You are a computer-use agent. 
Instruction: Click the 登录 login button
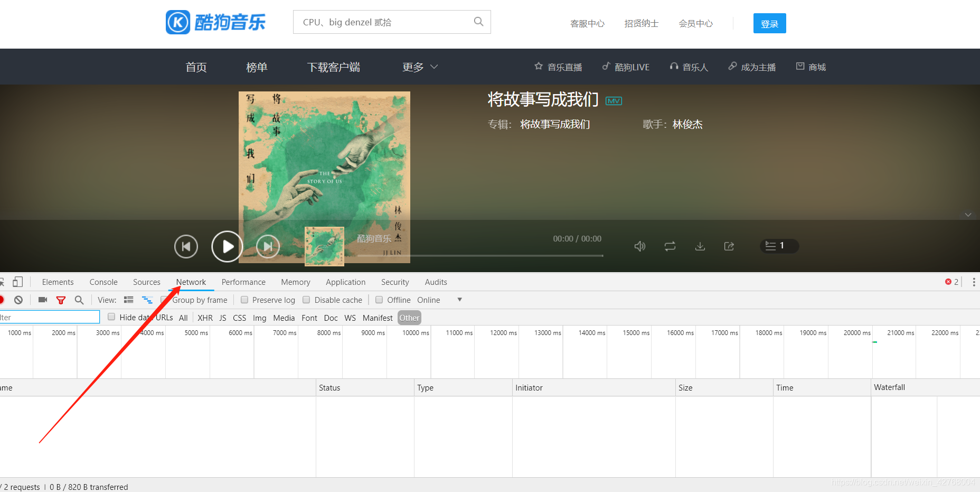coord(769,23)
